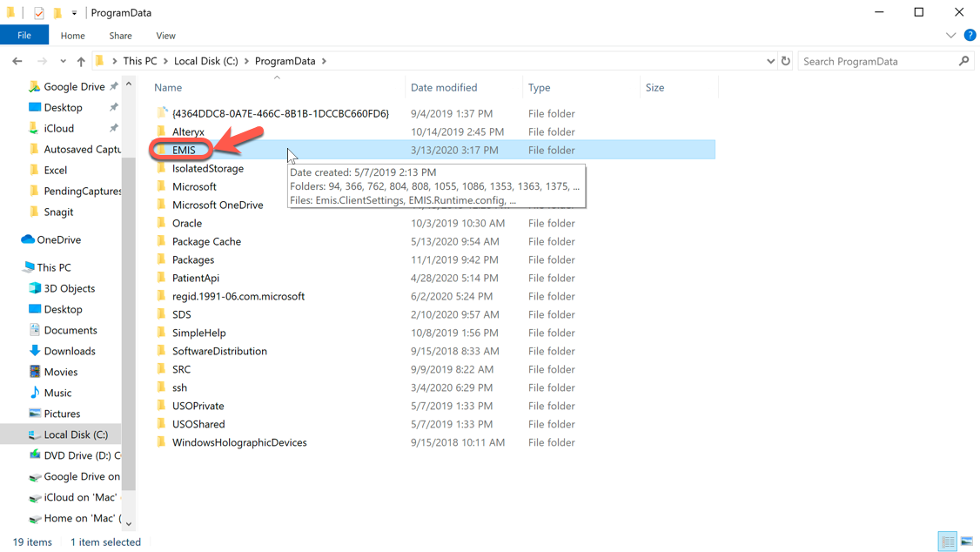Screen dimensions: 980x552
Task: Click navigation pane scroll down arrow
Action: tap(129, 524)
